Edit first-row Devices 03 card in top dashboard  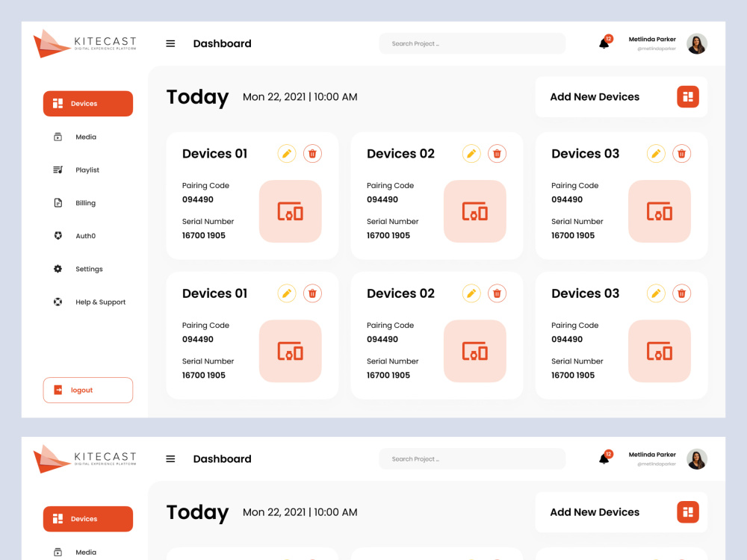(x=656, y=154)
